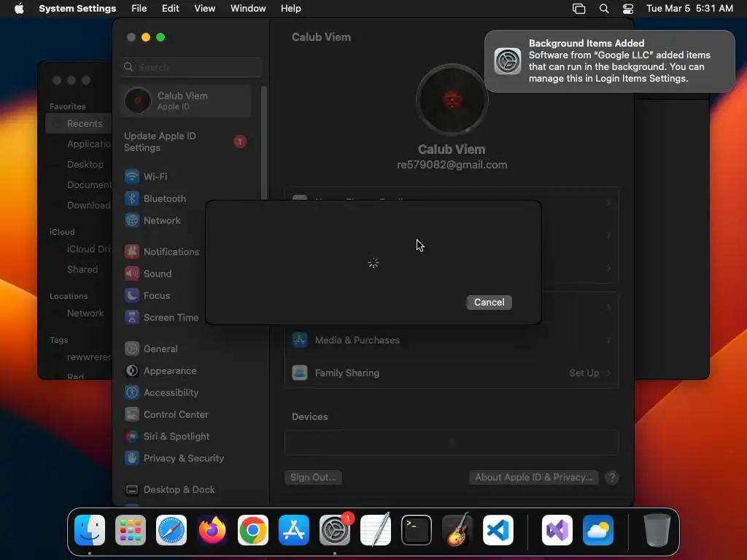The height and width of the screenshot is (560, 747).
Task: Open Visual Studio from the Dock
Action: (x=557, y=530)
